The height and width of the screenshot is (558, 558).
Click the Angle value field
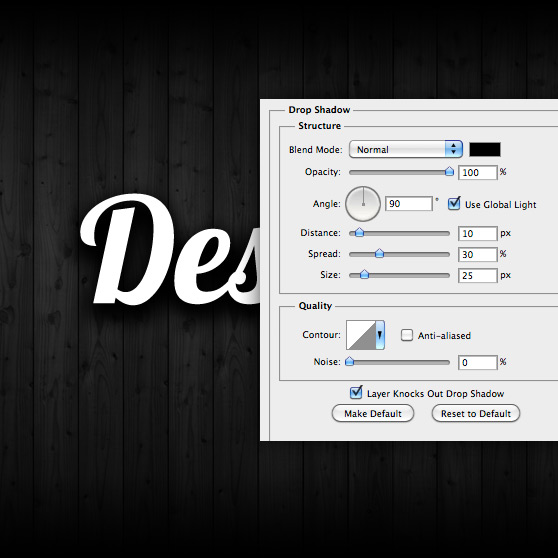(409, 204)
